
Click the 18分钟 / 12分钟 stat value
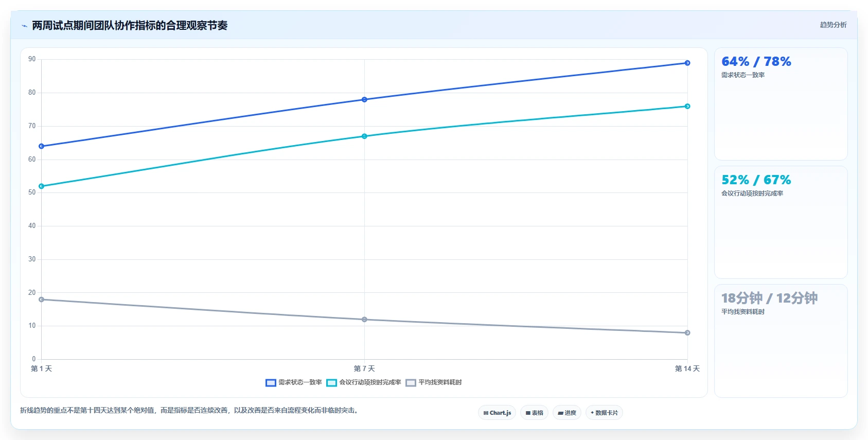tap(769, 298)
